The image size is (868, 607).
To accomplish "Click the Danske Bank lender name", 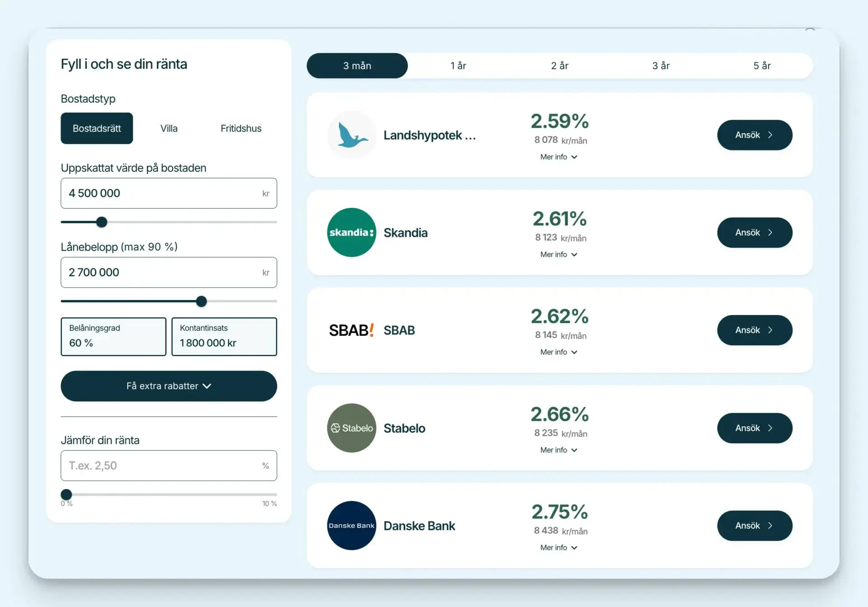I will tap(420, 526).
